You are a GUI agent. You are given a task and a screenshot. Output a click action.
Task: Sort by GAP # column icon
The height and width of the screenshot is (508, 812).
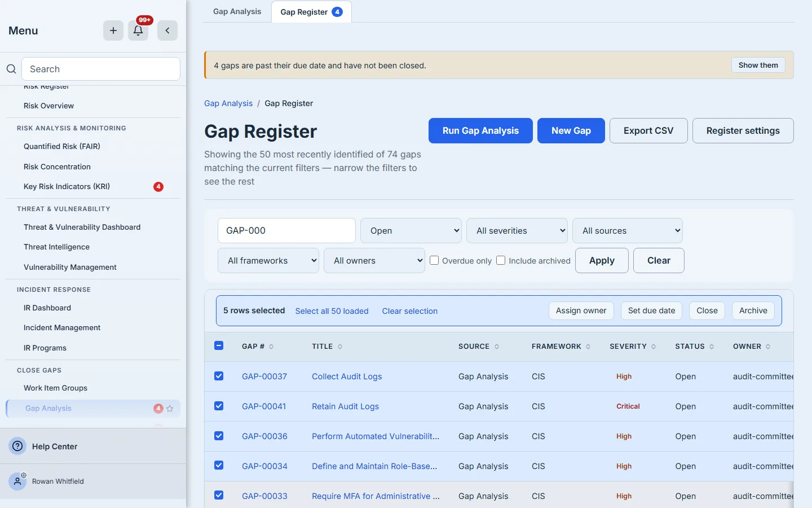[271, 347]
